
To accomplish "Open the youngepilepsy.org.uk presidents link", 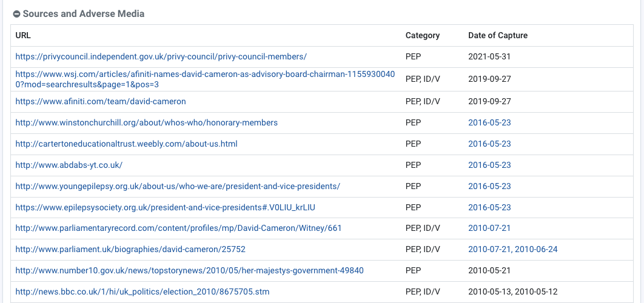I will (178, 187).
